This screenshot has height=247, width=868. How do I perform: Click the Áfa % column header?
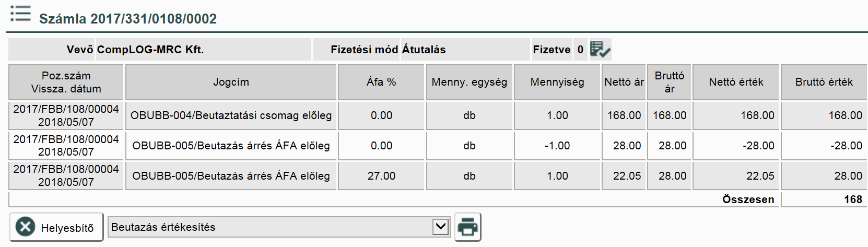381,82
